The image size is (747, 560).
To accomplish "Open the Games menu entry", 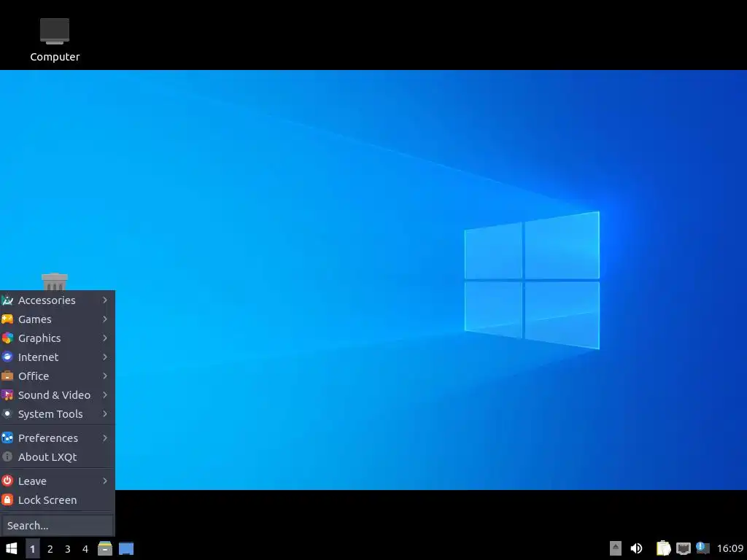I will pyautogui.click(x=57, y=319).
